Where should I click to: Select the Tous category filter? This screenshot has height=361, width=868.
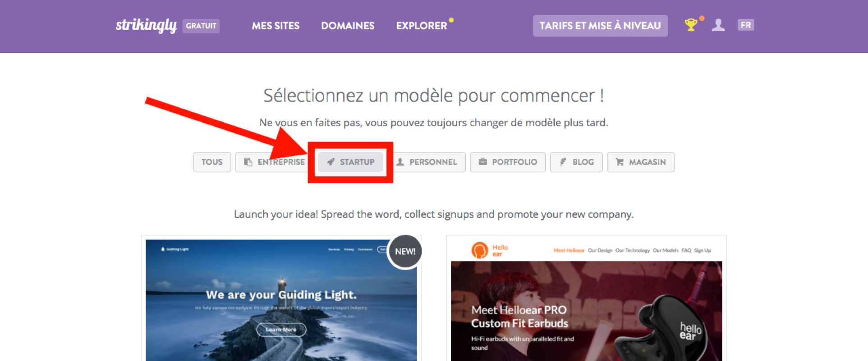[212, 162]
